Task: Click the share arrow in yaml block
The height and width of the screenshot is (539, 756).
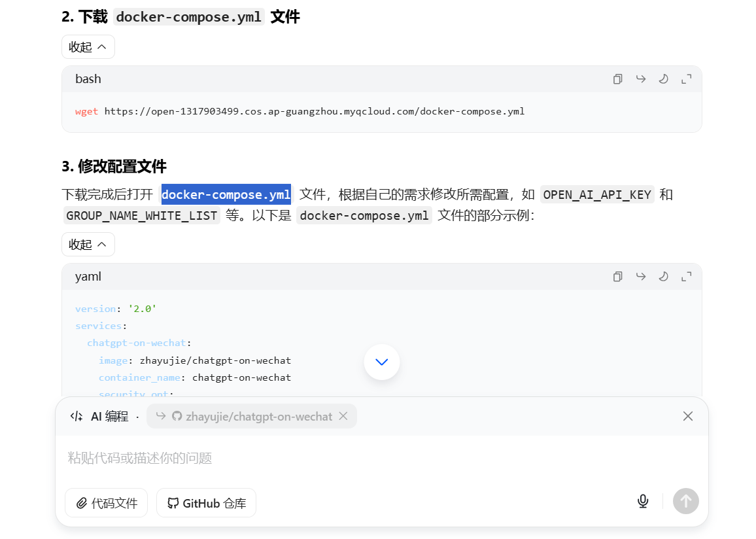Action: (641, 277)
